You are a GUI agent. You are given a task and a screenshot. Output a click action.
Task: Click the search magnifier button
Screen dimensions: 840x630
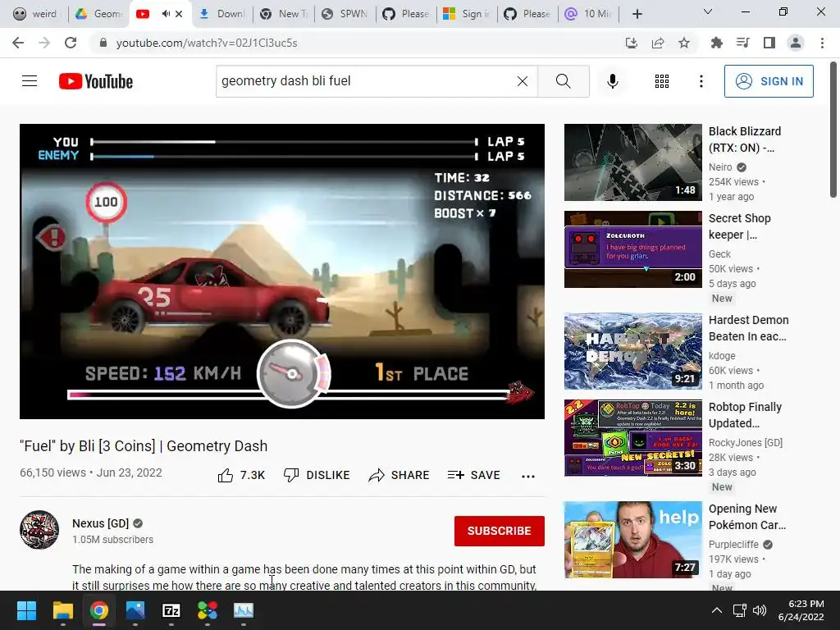pyautogui.click(x=563, y=81)
